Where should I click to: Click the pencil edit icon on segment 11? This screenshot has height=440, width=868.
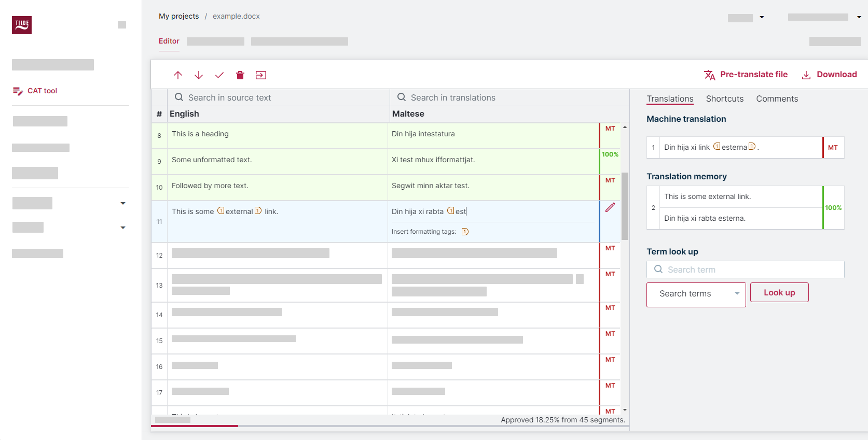click(x=610, y=207)
